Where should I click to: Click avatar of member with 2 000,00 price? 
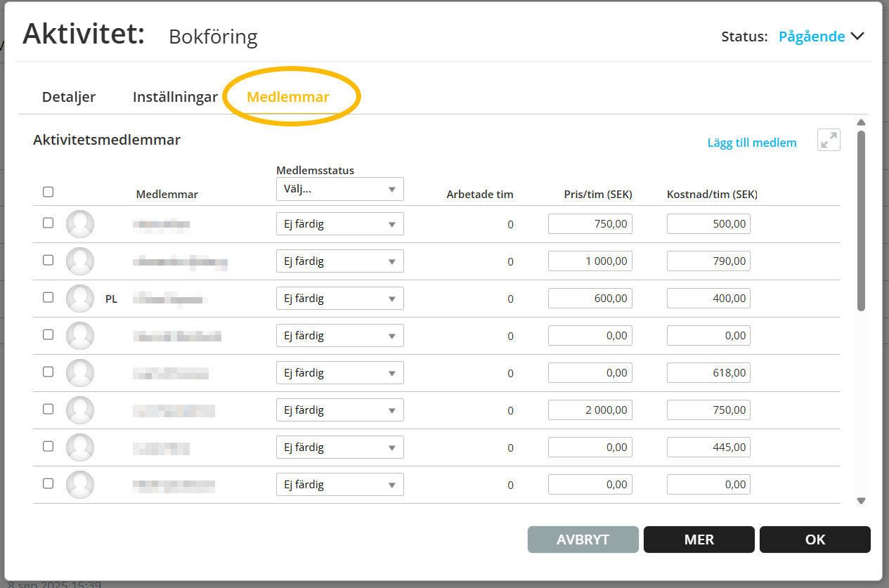click(80, 410)
